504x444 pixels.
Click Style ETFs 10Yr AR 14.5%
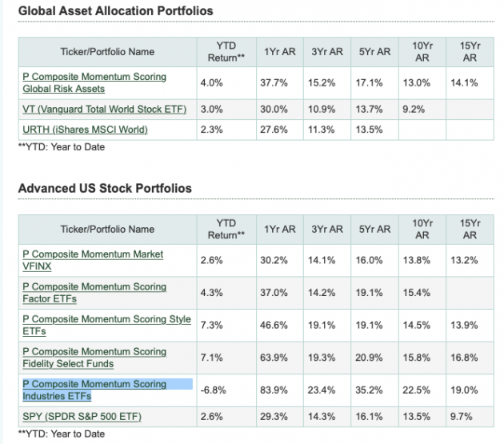pos(417,325)
